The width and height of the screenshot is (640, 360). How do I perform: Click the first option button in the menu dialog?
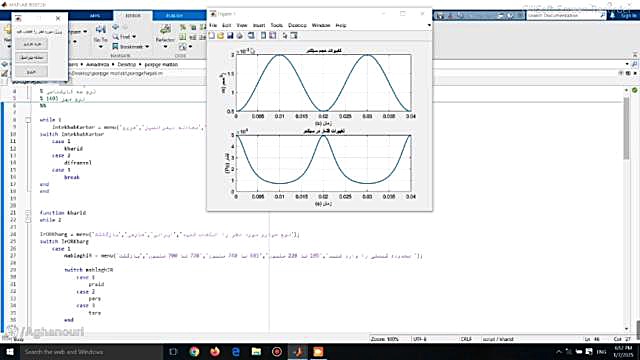31,44
